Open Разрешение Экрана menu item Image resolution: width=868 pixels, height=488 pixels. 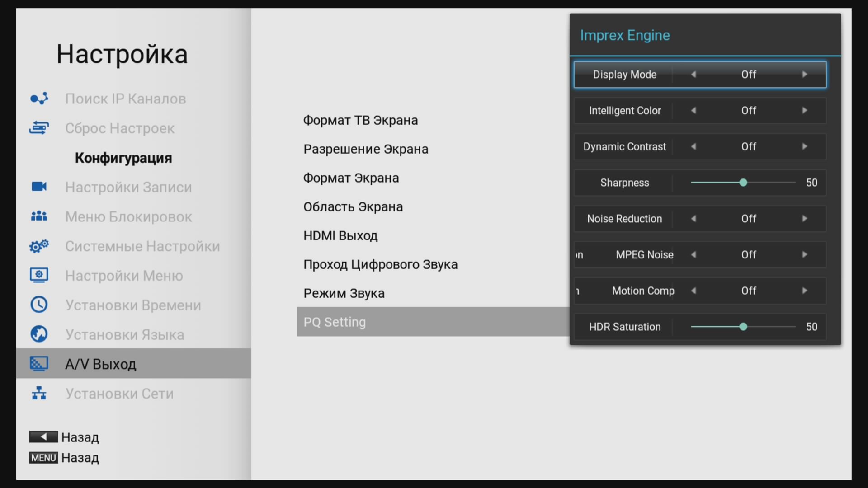pos(366,149)
